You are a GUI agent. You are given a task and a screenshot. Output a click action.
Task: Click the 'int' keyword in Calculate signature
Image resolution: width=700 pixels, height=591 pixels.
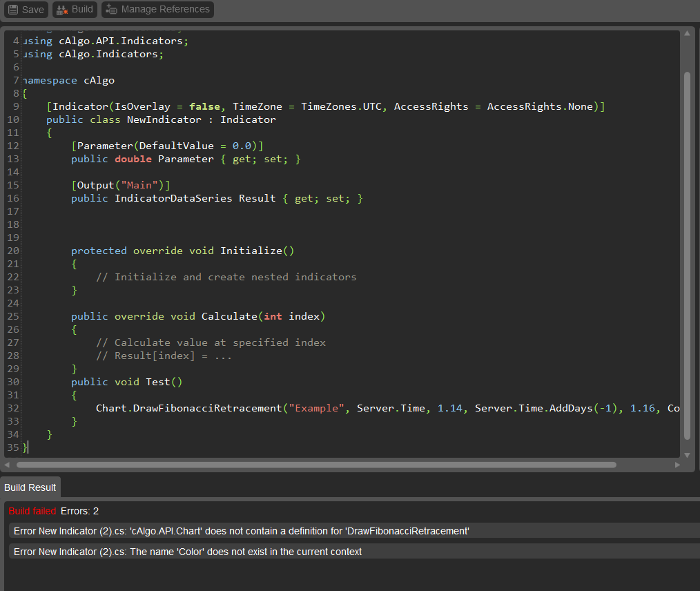(273, 316)
